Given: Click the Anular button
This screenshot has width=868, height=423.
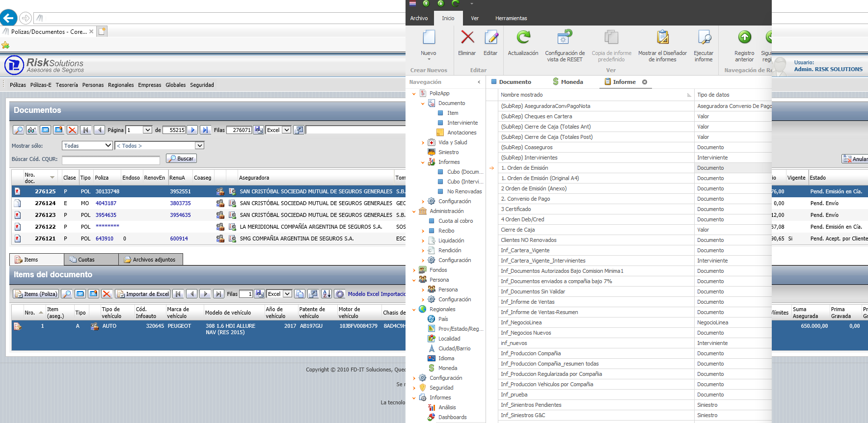Looking at the screenshot, I should [855, 159].
